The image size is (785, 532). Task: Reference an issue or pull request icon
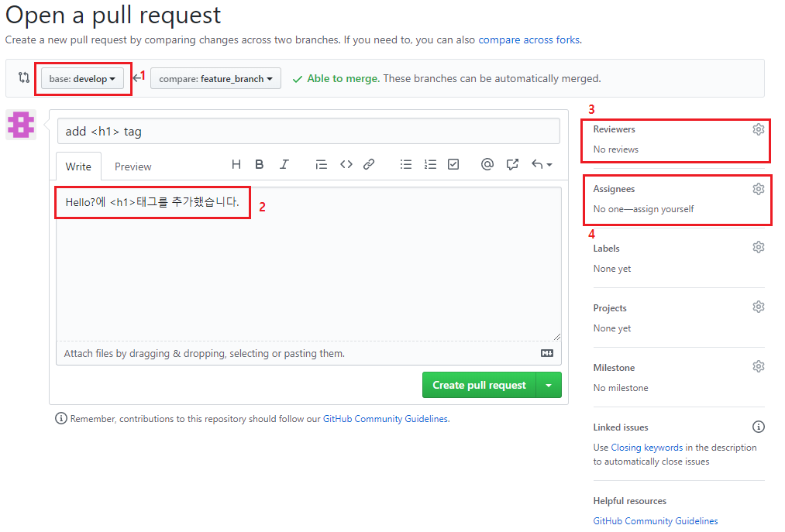click(512, 164)
